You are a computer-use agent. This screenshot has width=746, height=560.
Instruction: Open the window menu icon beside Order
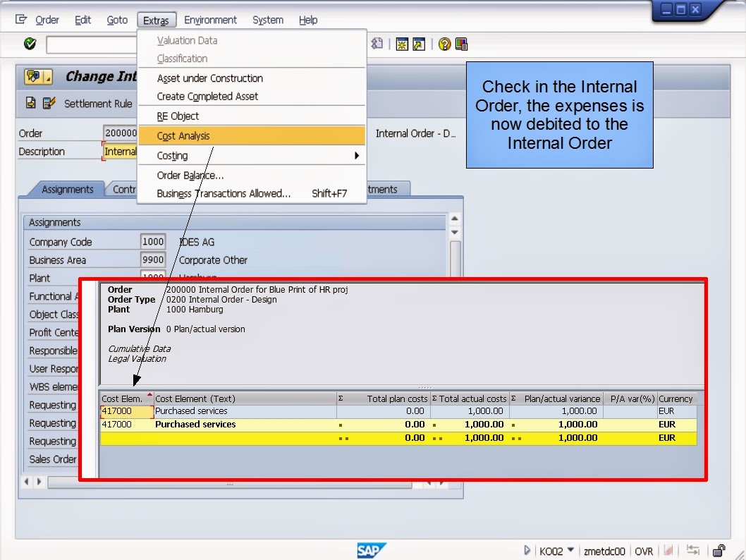click(x=21, y=20)
